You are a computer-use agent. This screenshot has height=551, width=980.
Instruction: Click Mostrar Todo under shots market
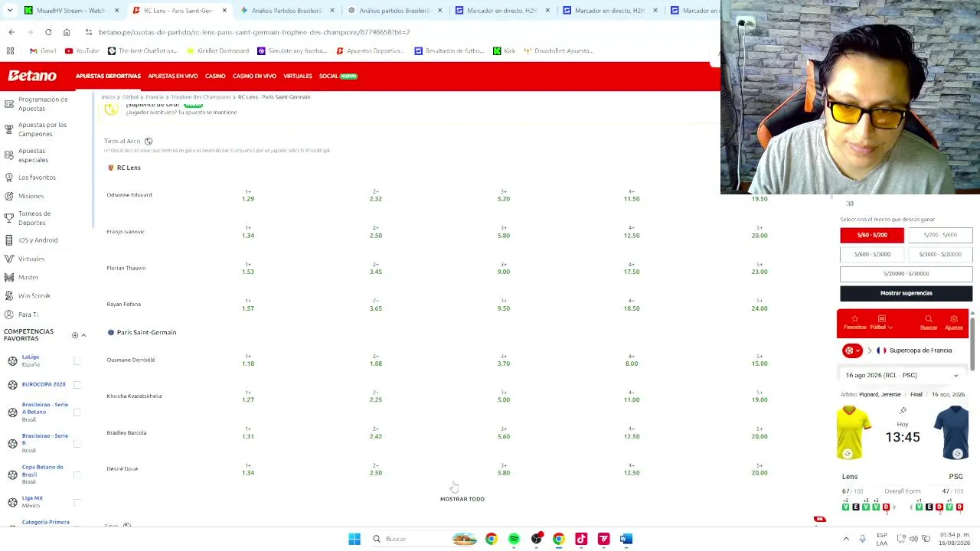[462, 499]
